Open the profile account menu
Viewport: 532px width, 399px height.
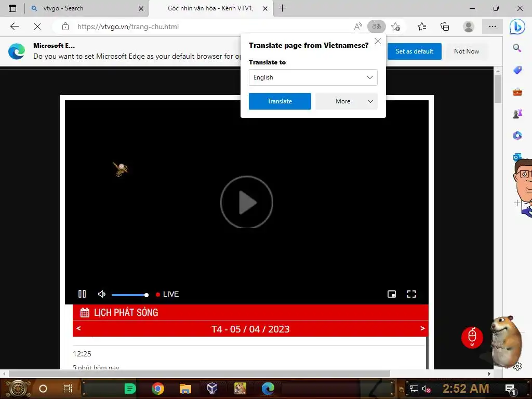pos(469,26)
